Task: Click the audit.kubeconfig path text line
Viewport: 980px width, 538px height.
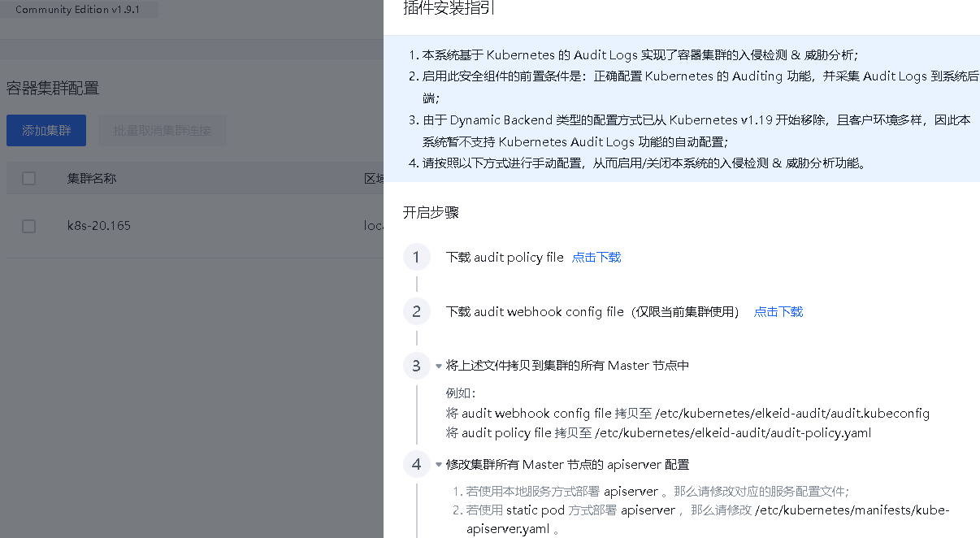Action: 687,414
